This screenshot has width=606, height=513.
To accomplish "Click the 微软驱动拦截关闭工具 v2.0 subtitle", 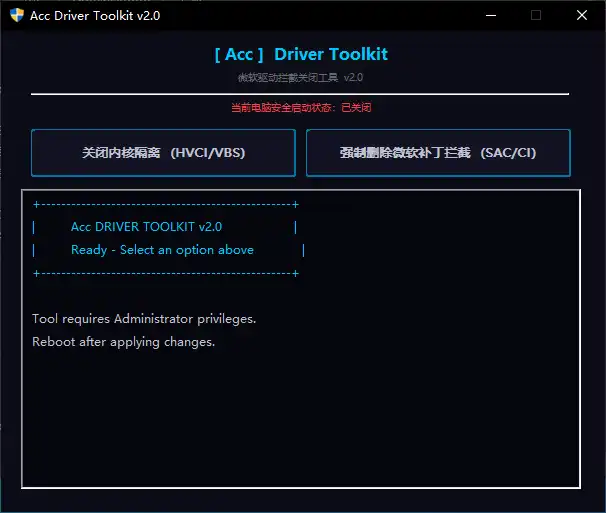I will pyautogui.click(x=300, y=78).
